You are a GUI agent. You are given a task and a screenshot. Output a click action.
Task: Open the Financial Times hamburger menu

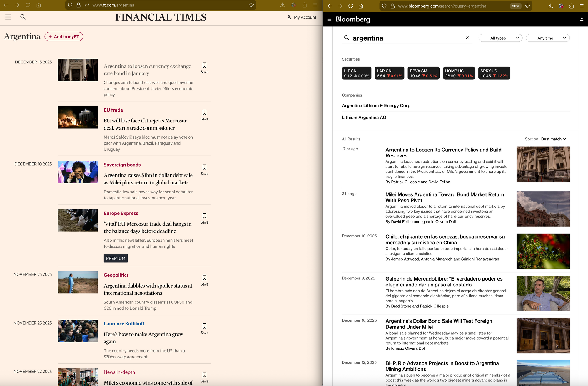click(8, 17)
